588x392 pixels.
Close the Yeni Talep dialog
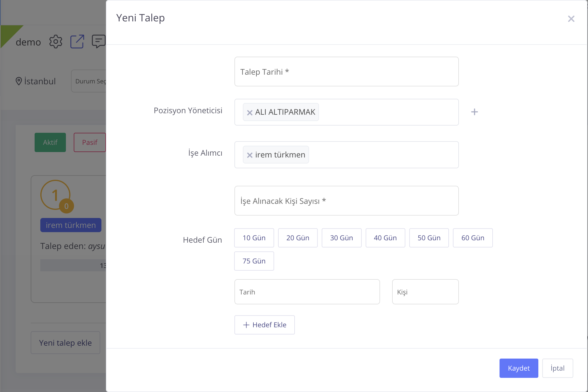571,19
